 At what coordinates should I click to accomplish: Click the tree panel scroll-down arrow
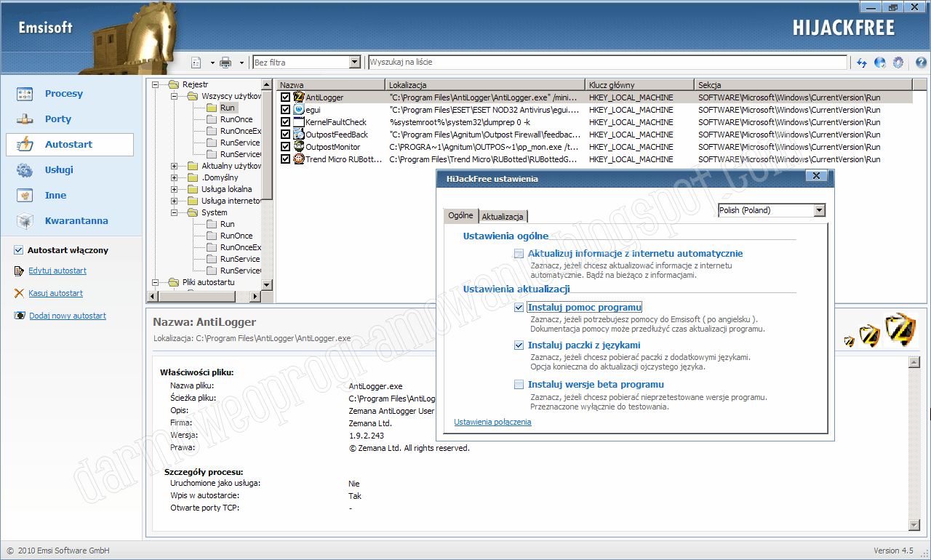pyautogui.click(x=266, y=284)
